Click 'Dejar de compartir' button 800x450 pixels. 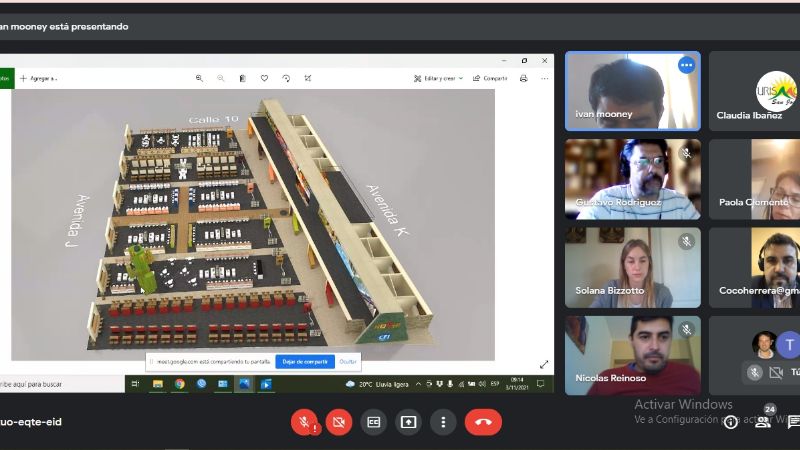305,361
